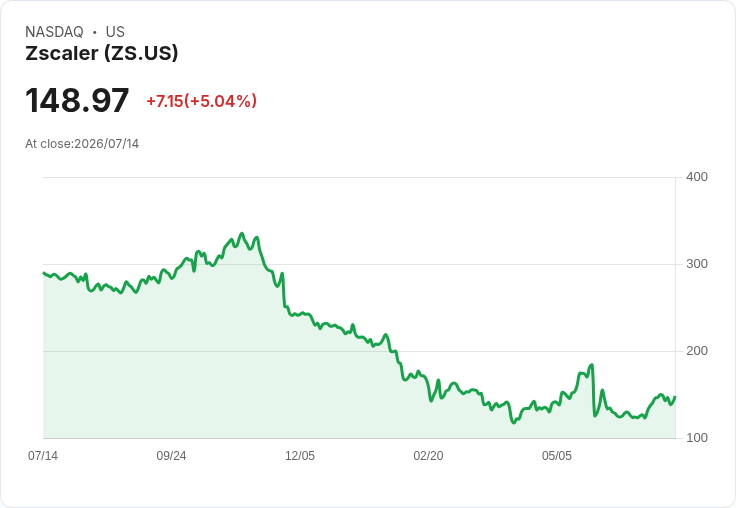Click the NASDAQ exchange label
The width and height of the screenshot is (736, 508).
tap(54, 32)
